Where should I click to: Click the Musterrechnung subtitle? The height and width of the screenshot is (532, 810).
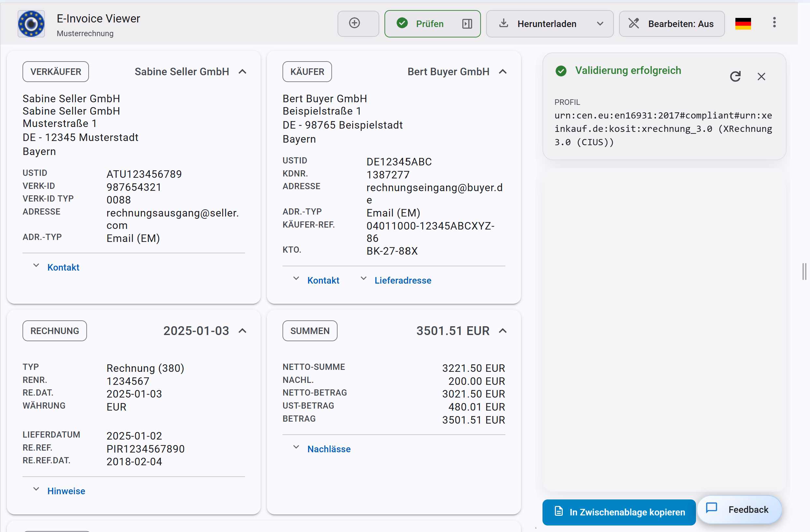point(85,33)
